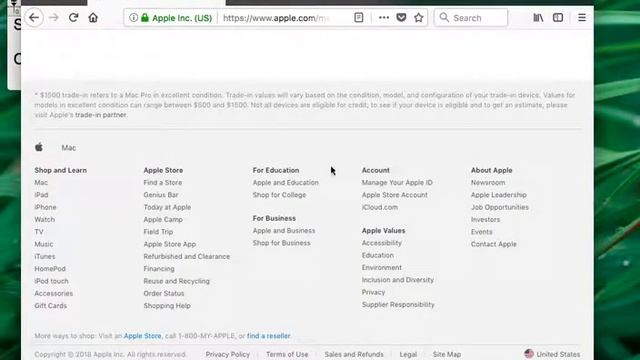The image size is (640, 360).
Task: Click the green padlock security icon
Action: click(145, 18)
